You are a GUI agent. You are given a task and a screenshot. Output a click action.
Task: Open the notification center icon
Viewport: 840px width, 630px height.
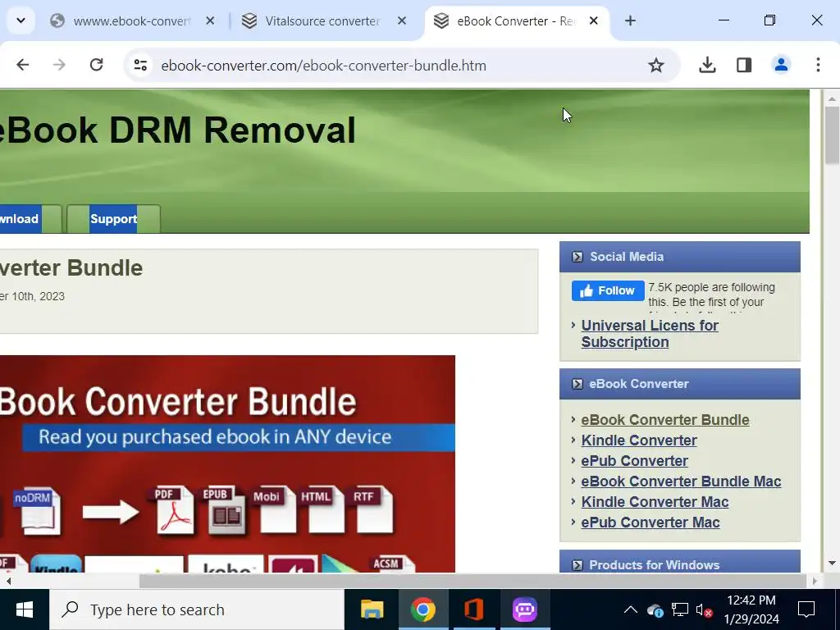pyautogui.click(x=806, y=609)
